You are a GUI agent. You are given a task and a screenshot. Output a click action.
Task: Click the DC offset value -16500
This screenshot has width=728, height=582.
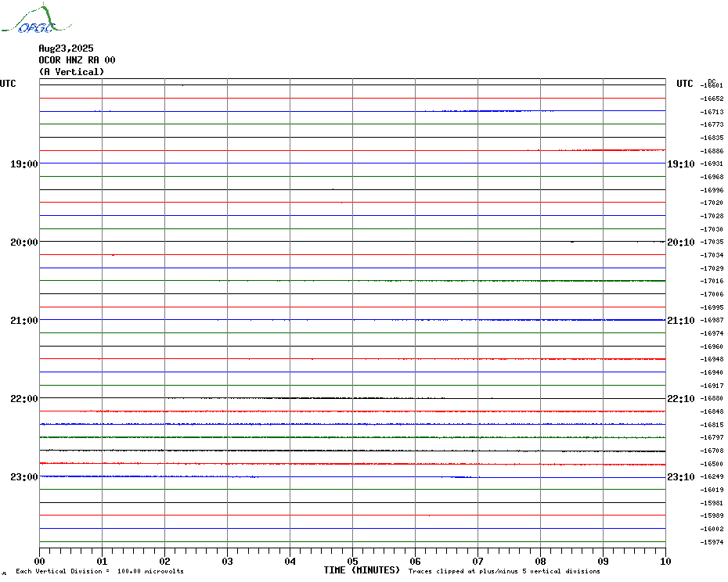pos(712,464)
